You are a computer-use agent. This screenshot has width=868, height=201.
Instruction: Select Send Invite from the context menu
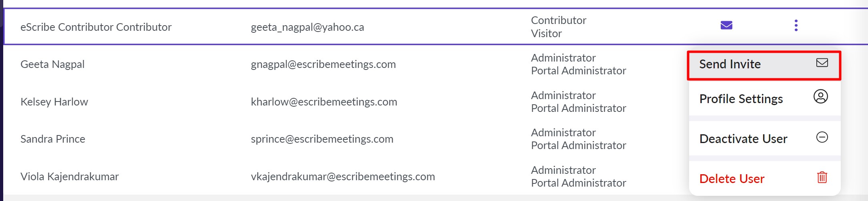pyautogui.click(x=730, y=64)
